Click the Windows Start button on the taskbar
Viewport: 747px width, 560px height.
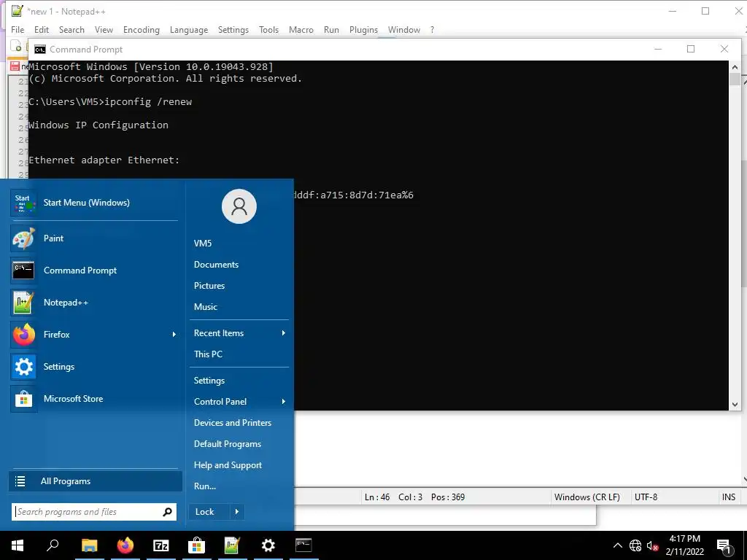pyautogui.click(x=18, y=545)
